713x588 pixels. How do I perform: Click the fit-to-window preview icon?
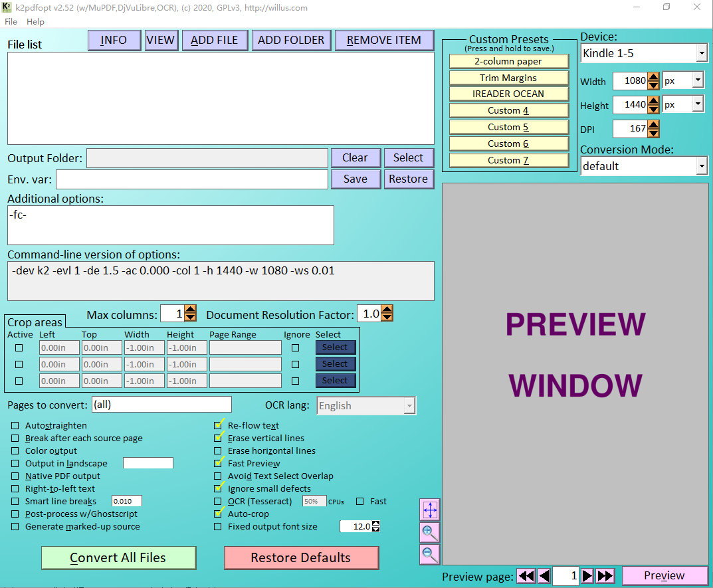430,510
